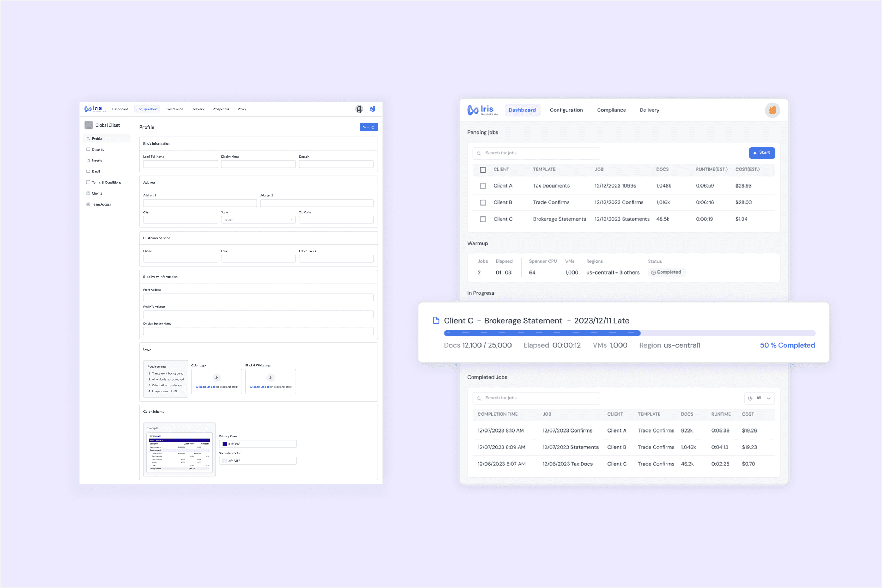Select the Email envelope icon in the sidebar
Viewport: 882px width, 588px height.
[x=88, y=171]
